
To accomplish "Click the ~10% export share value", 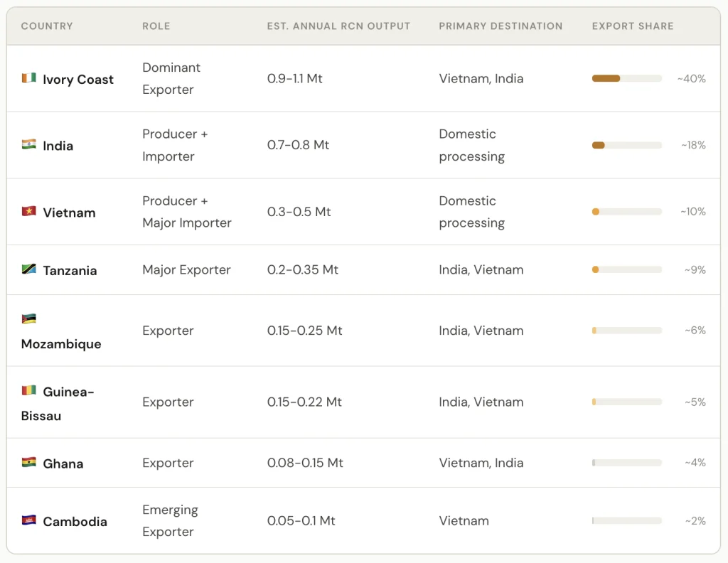I will [693, 212].
